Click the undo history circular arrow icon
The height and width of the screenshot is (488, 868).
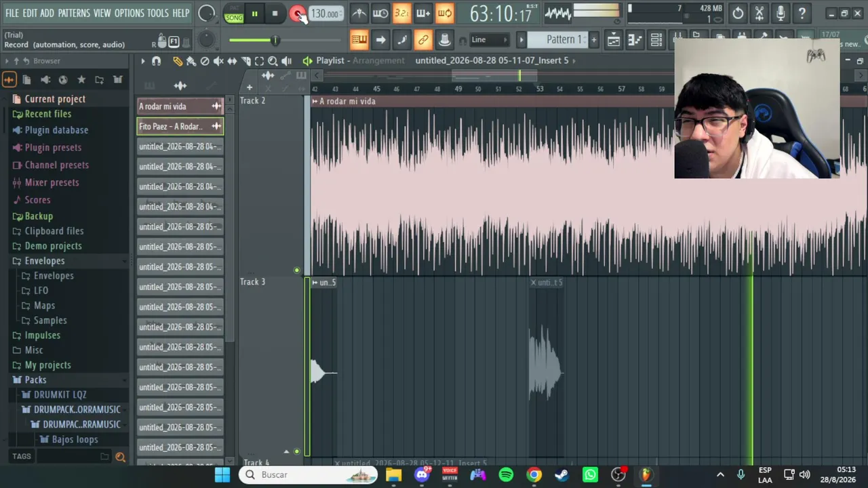[738, 13]
